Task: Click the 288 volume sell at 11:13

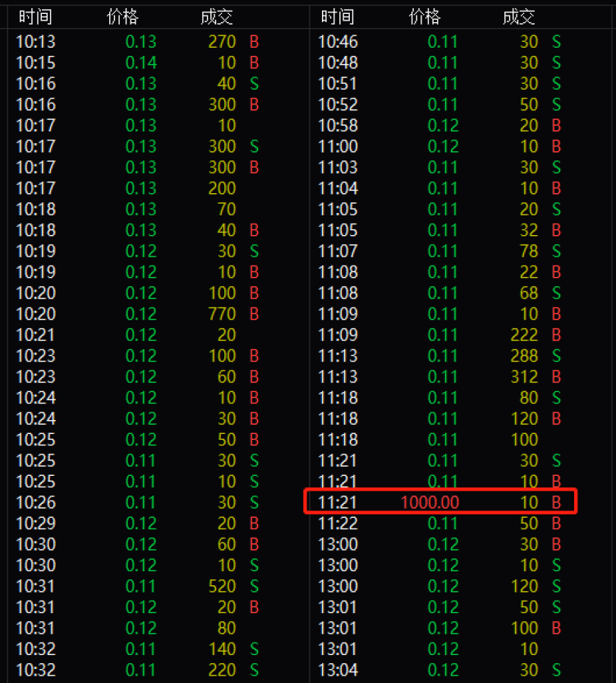Action: click(524, 356)
